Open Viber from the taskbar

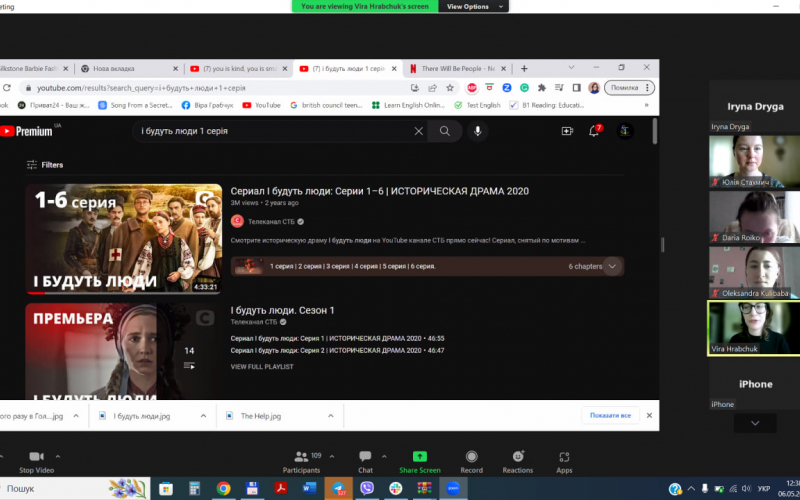tap(367, 489)
